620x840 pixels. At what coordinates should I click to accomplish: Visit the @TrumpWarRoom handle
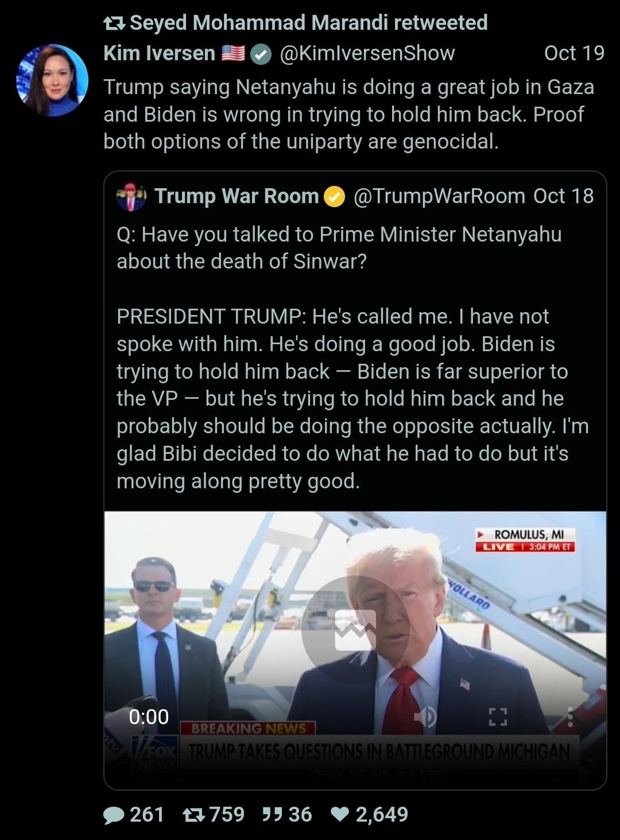(439, 196)
